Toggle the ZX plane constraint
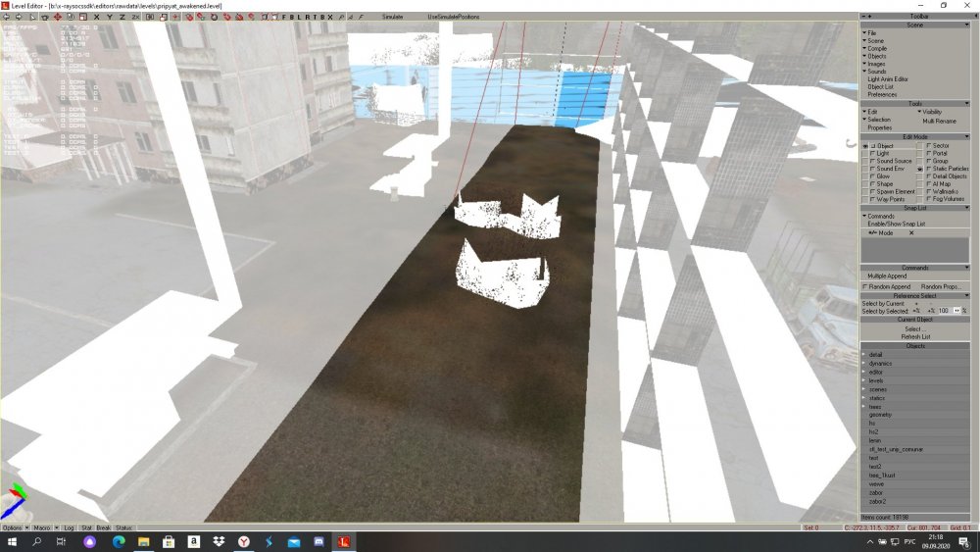 click(x=135, y=17)
